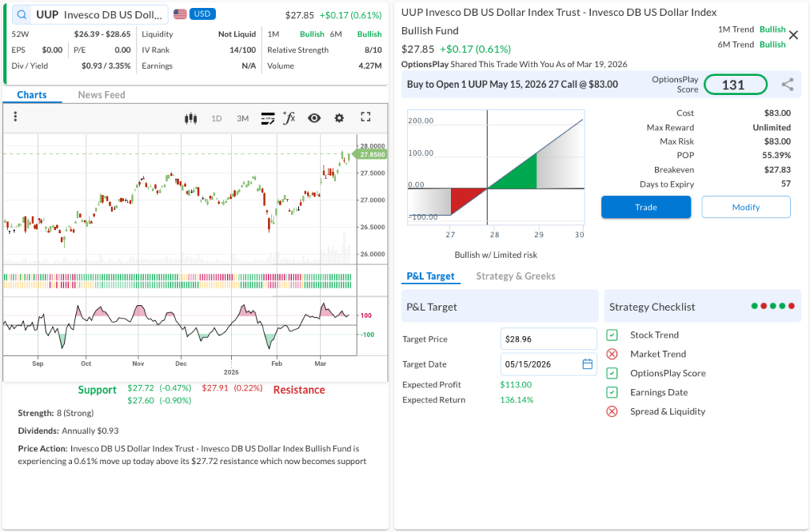Click the Target Price input field
The image size is (810, 532).
click(548, 339)
